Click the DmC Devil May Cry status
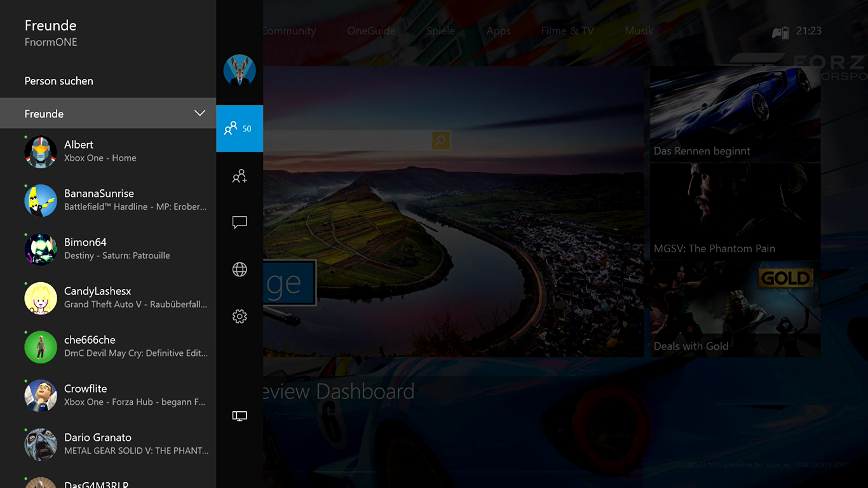The height and width of the screenshot is (488, 868). [136, 353]
